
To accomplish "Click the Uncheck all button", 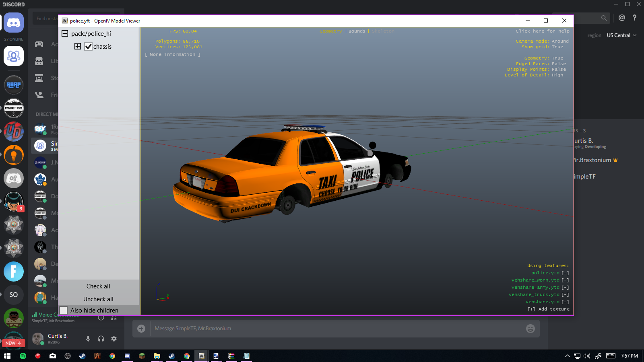I will [x=98, y=299].
